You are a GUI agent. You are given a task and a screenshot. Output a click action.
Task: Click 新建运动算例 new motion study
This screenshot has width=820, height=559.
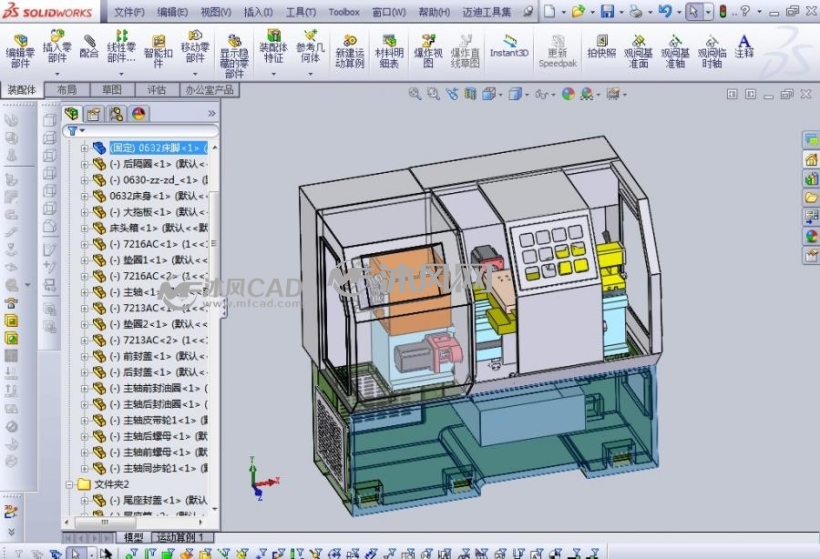pos(350,51)
